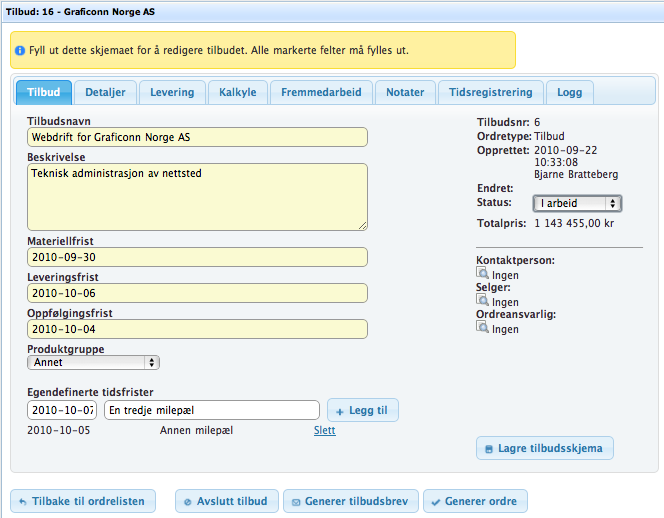Viewport: 664px width, 518px height.
Task: Switch to the Detaljer tab
Action: (x=103, y=93)
